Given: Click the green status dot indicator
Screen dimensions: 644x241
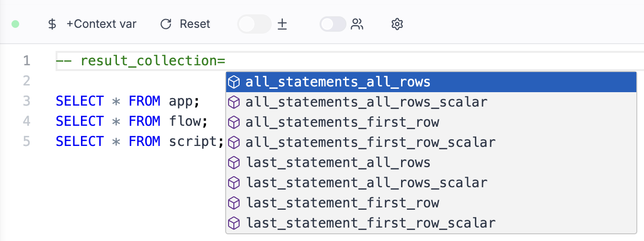Looking at the screenshot, I should tap(15, 24).
